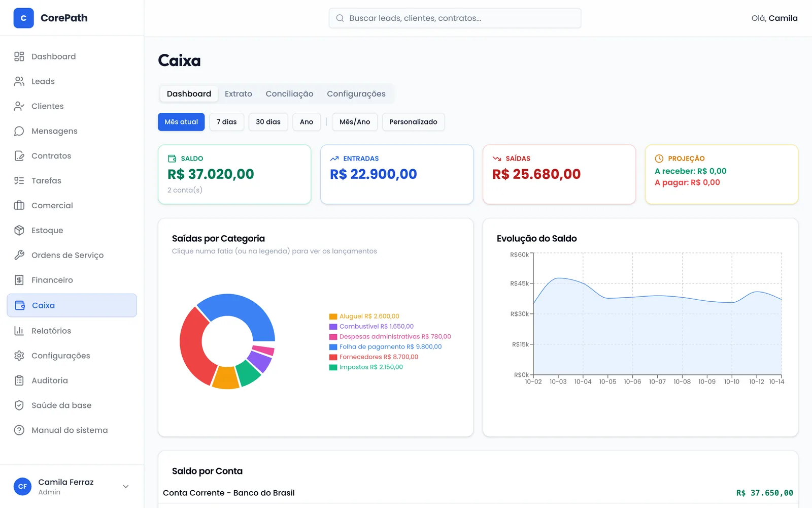The height and width of the screenshot is (508, 812).
Task: Filter by Ano
Action: tap(307, 122)
